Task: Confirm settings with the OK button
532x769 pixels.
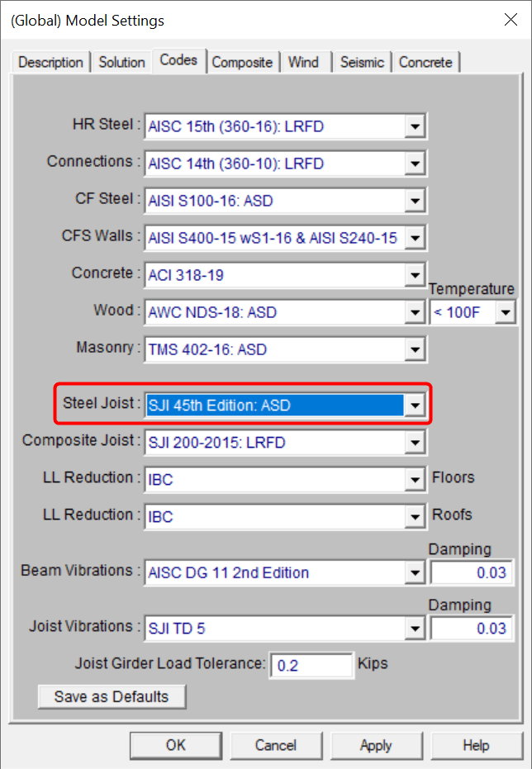Action: click(x=175, y=745)
